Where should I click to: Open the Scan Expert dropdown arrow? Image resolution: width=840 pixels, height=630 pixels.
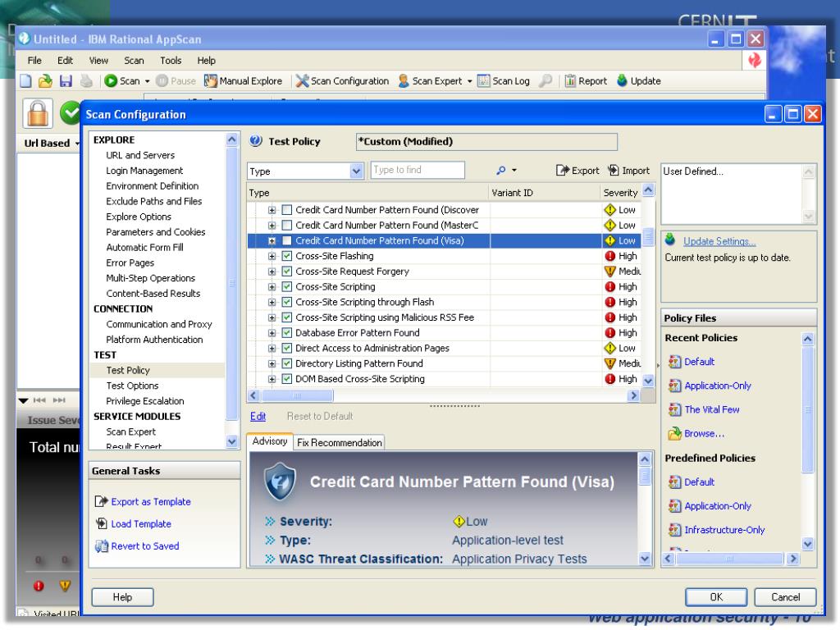470,81
